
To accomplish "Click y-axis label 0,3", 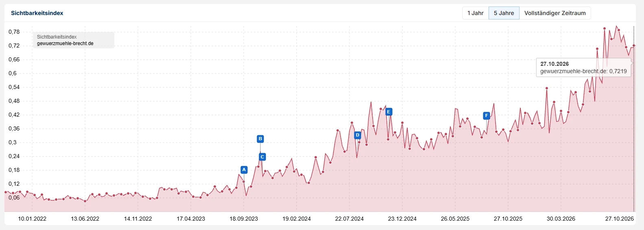I will pyautogui.click(x=13, y=142).
